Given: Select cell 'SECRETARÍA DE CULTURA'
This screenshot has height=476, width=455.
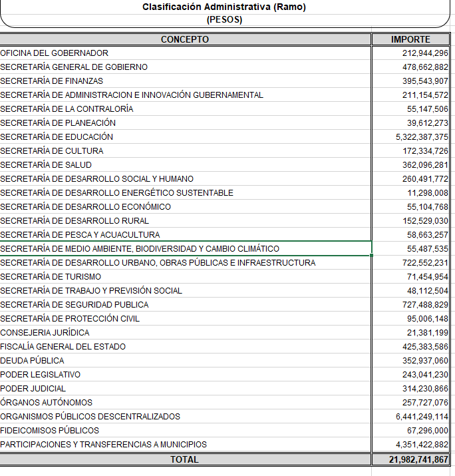Looking at the screenshot, I should [x=186, y=151].
